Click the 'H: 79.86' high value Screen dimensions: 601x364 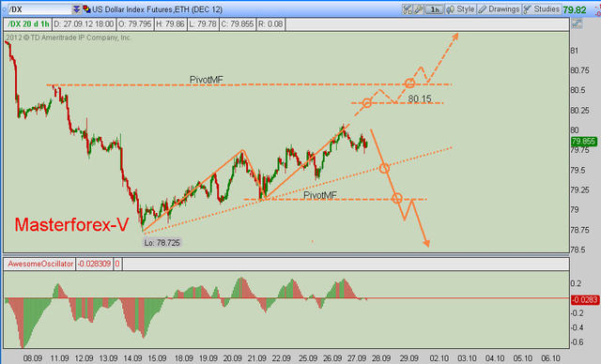pyautogui.click(x=170, y=24)
